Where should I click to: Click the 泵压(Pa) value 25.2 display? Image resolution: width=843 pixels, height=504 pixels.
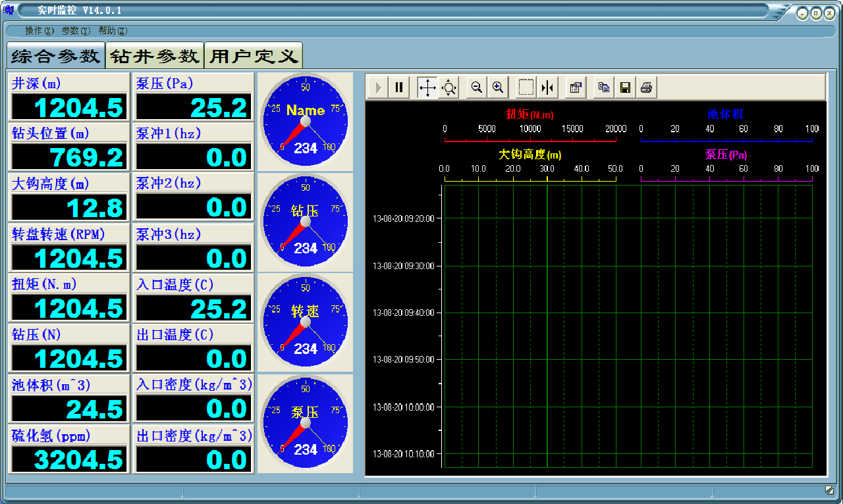pos(194,108)
